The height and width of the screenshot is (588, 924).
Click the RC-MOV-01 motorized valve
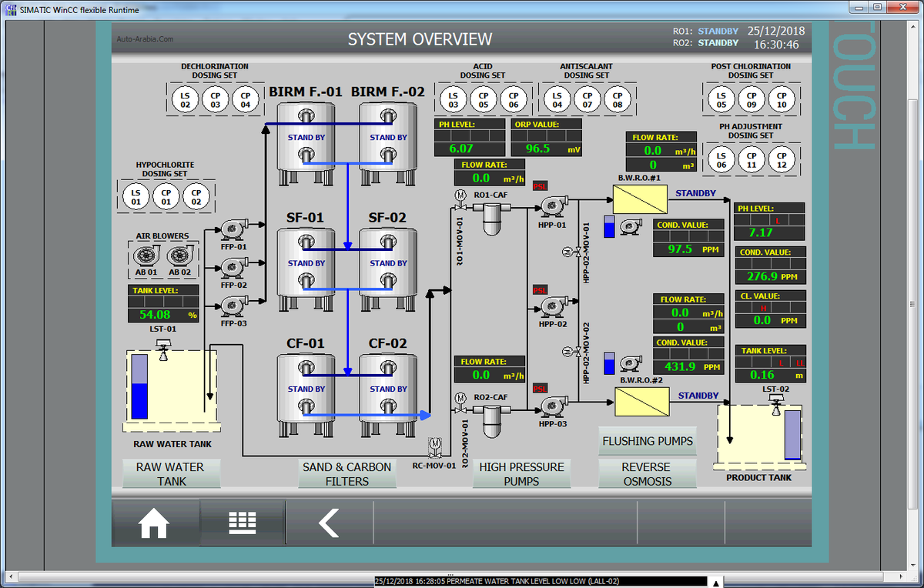click(x=434, y=448)
